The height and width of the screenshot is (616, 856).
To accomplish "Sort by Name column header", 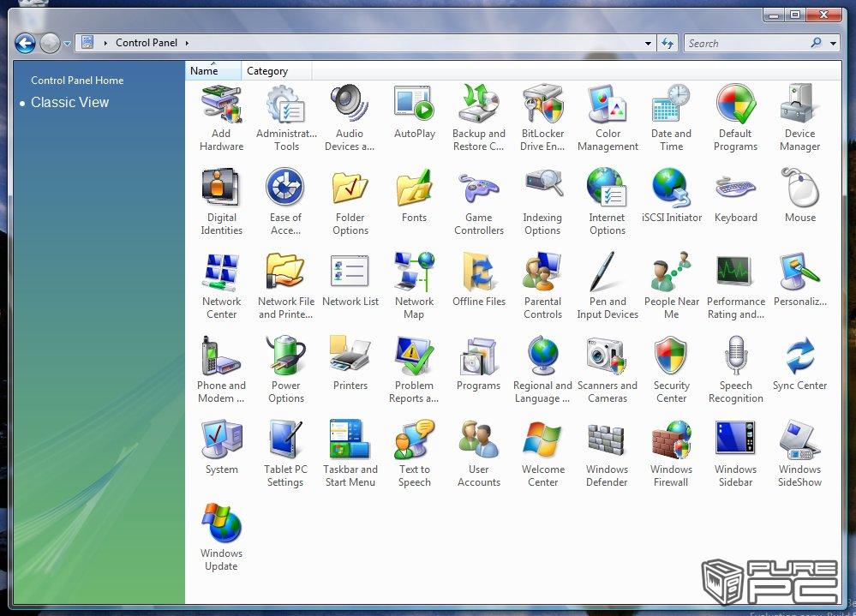I will [x=213, y=70].
